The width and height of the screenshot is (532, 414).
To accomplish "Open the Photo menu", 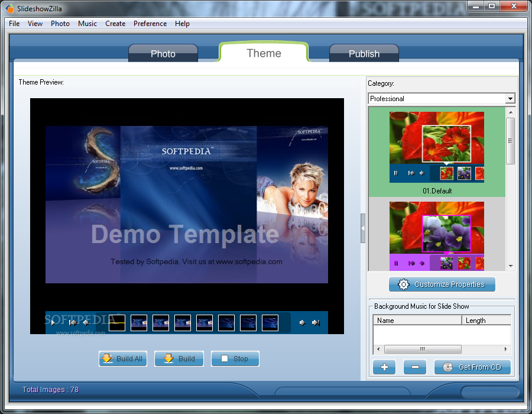I will (x=60, y=24).
